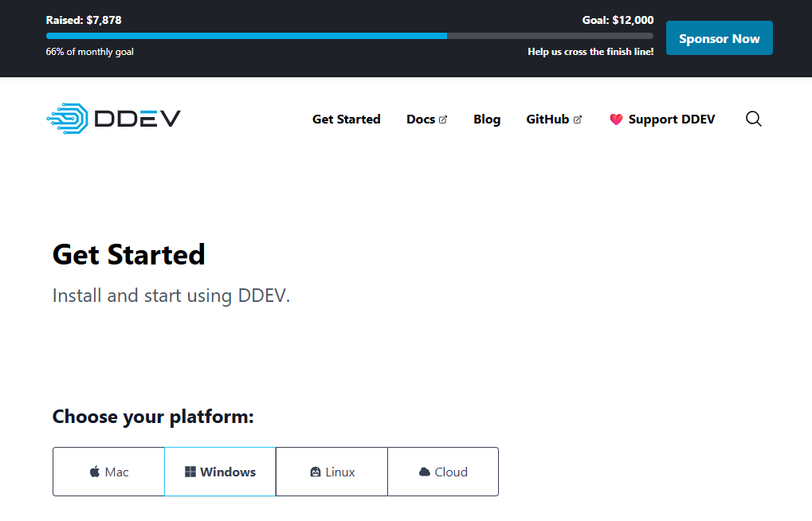Click the external link icon next to GitHub
Screen dimensions: 812x521
(578, 119)
